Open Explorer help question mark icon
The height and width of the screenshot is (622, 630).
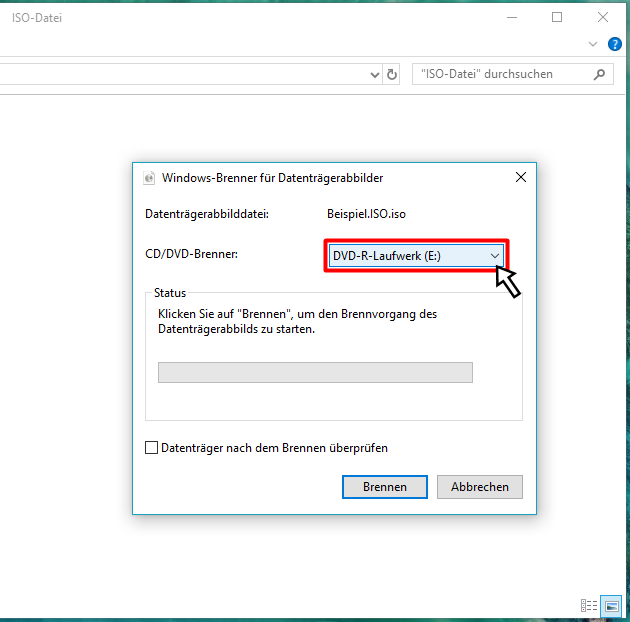[614, 44]
